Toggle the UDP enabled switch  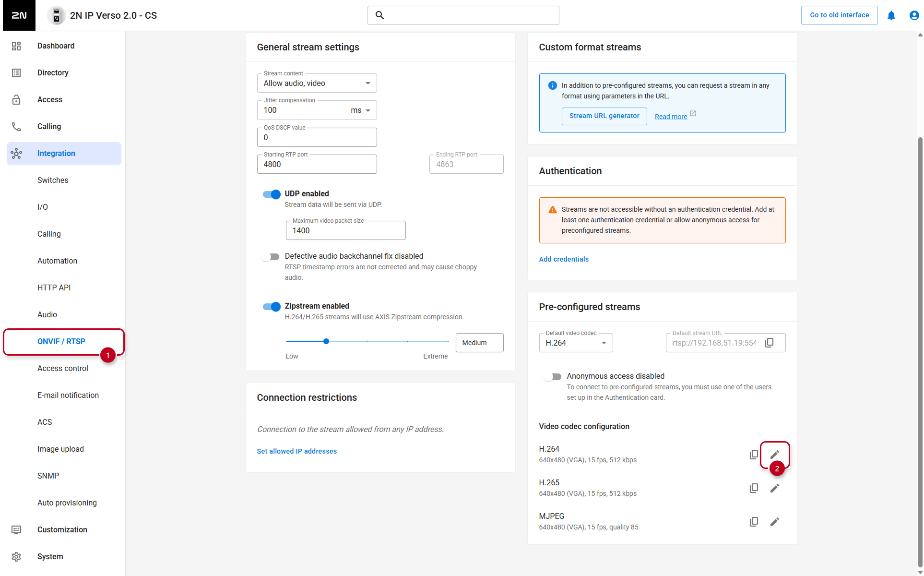point(272,194)
